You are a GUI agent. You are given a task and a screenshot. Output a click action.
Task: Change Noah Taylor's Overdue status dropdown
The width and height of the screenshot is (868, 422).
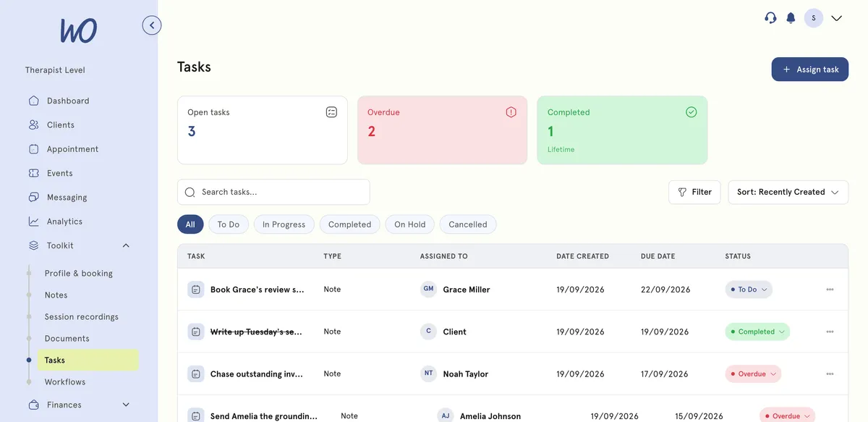[753, 374]
